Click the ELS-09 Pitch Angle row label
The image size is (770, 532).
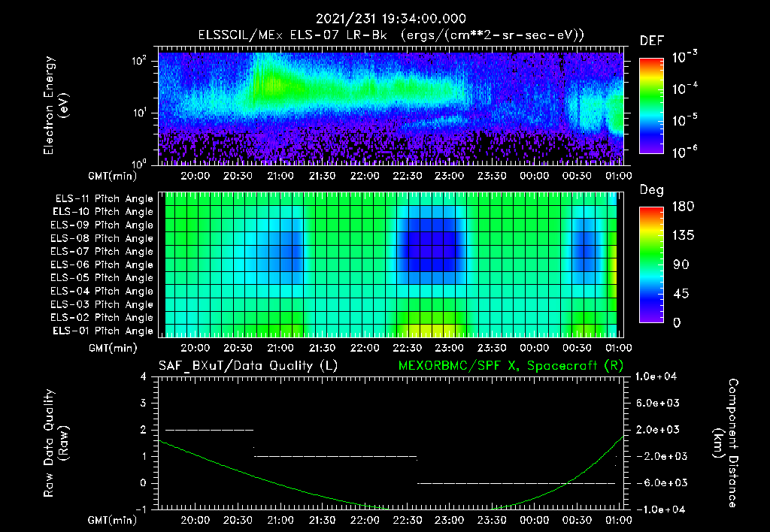[102, 225]
